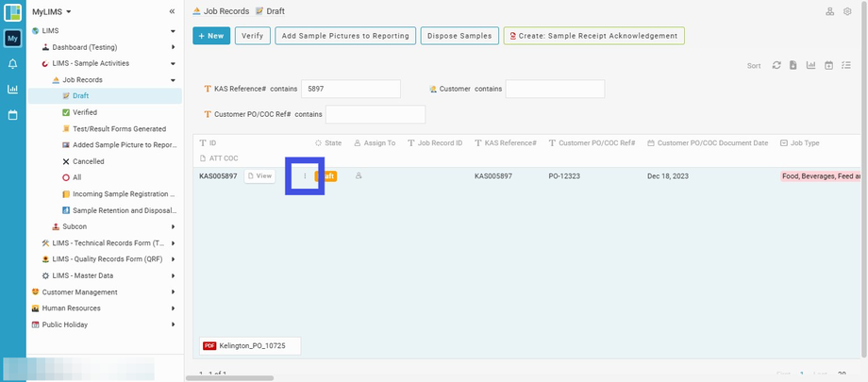Screen dimensions: 868x382
Task: Click Food, Beverages job type tag
Action: [821, 176]
